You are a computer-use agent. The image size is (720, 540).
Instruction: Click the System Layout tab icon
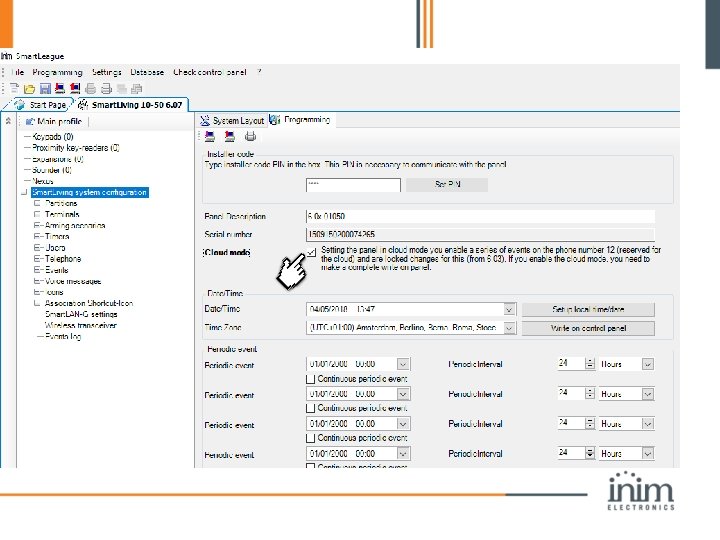(x=205, y=120)
